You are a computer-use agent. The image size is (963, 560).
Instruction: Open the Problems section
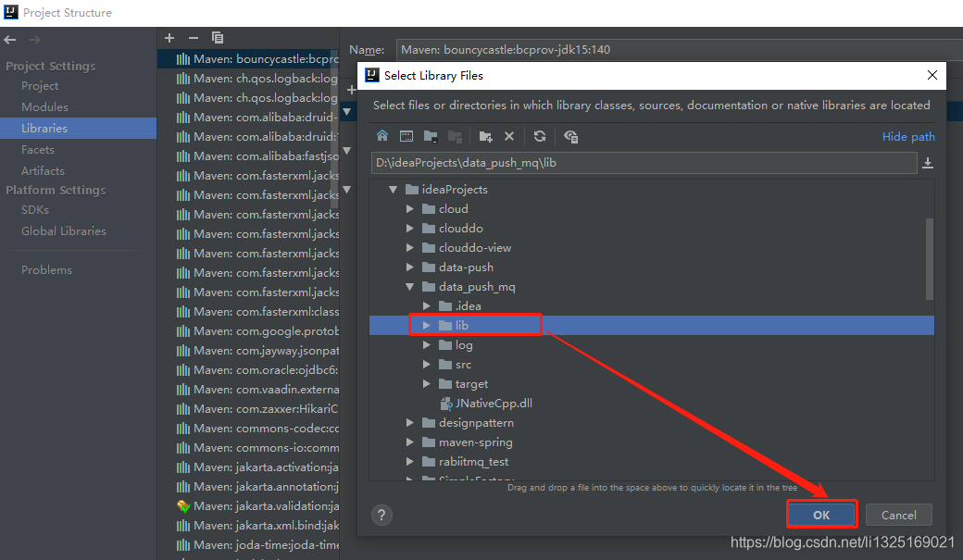[46, 270]
